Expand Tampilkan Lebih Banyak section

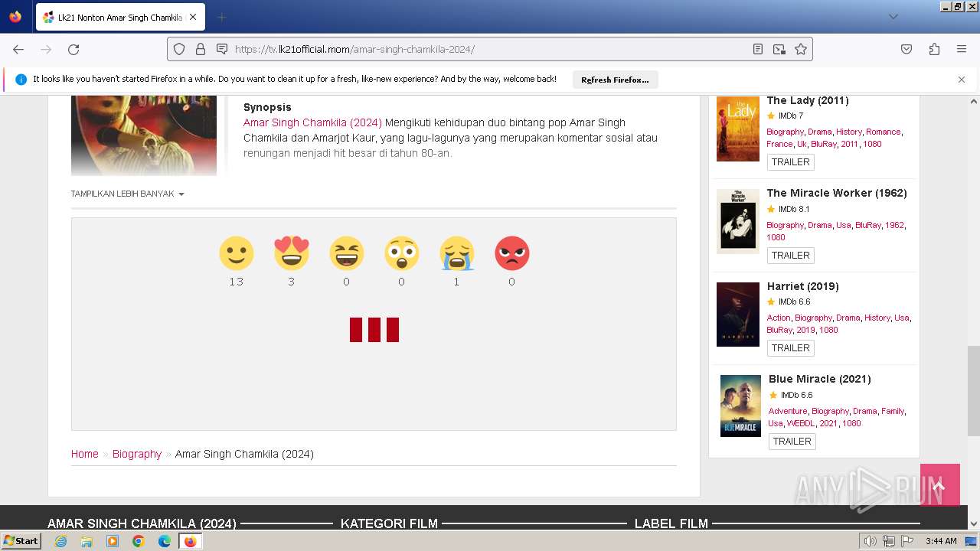[x=128, y=194]
